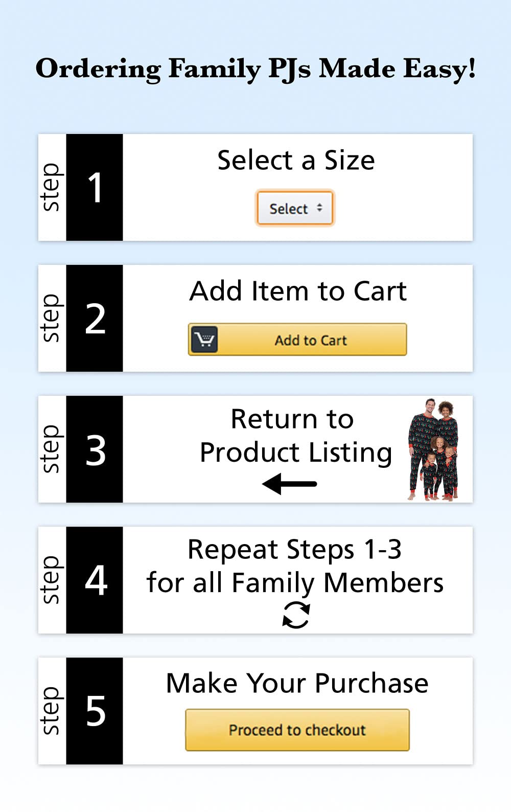The width and height of the screenshot is (511, 812).
Task: Click the black number 1 block
Action: [95, 188]
